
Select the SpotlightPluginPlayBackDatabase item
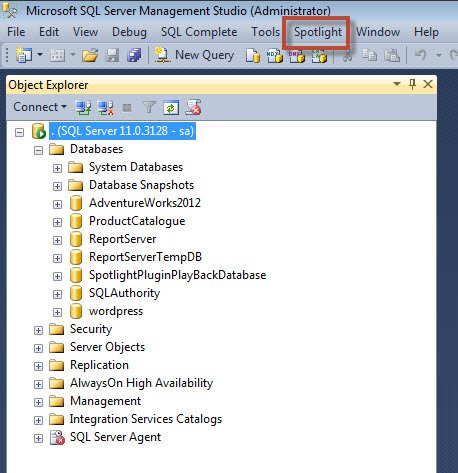coord(177,275)
